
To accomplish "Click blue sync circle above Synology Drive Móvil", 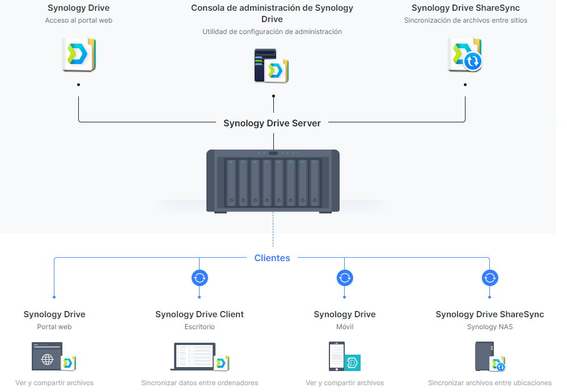I will (345, 278).
